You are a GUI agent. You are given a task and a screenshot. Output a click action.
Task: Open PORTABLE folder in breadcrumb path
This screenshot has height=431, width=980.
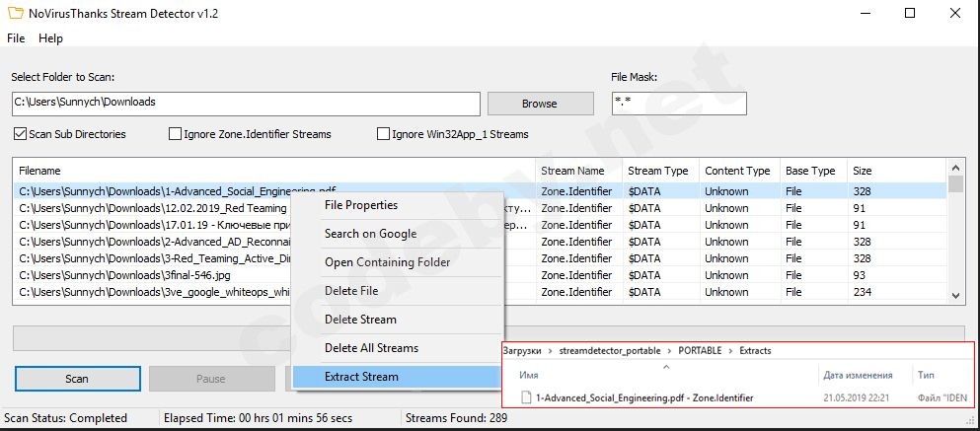(700, 350)
